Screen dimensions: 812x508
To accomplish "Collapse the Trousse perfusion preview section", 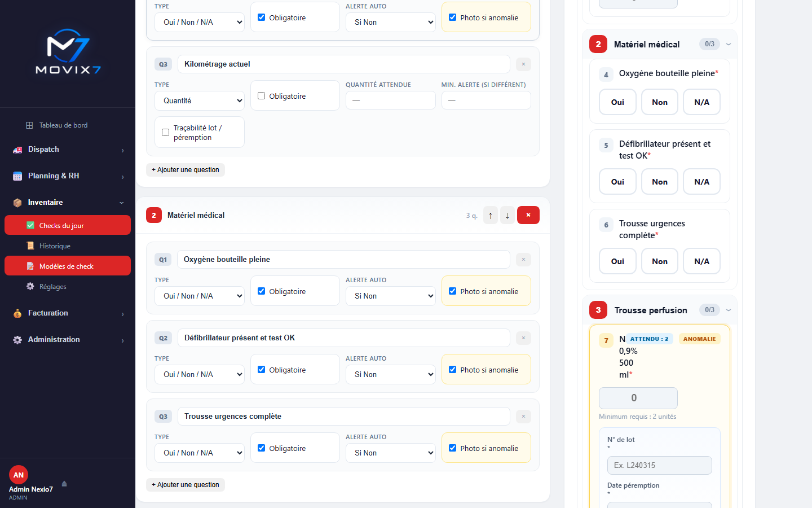I will click(x=729, y=310).
